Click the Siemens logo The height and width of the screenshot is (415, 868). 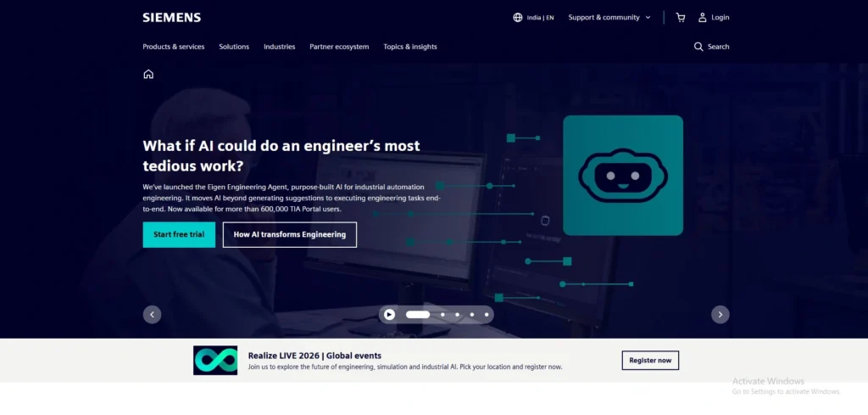(x=171, y=17)
